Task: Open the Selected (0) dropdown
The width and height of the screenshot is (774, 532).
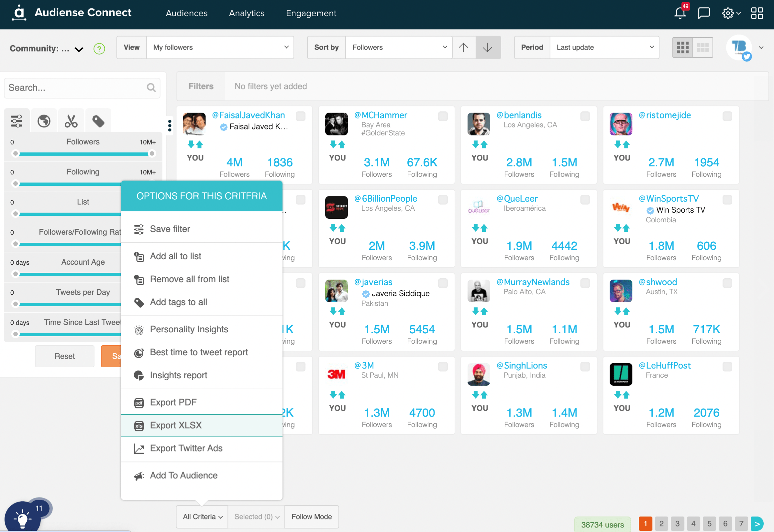Action: coord(256,516)
